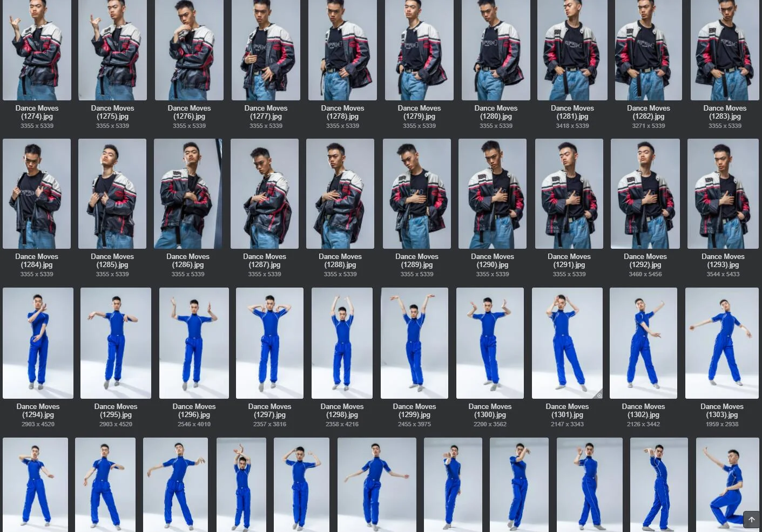The image size is (762, 532).
Task: Open the Dance Moves (1293).jpg thumbnail
Action: [723, 194]
